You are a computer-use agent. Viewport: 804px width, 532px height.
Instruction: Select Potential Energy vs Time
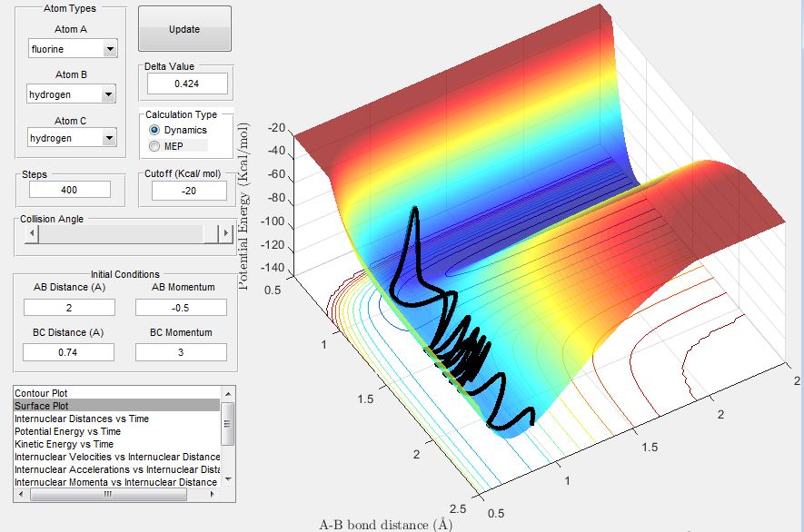tap(68, 431)
